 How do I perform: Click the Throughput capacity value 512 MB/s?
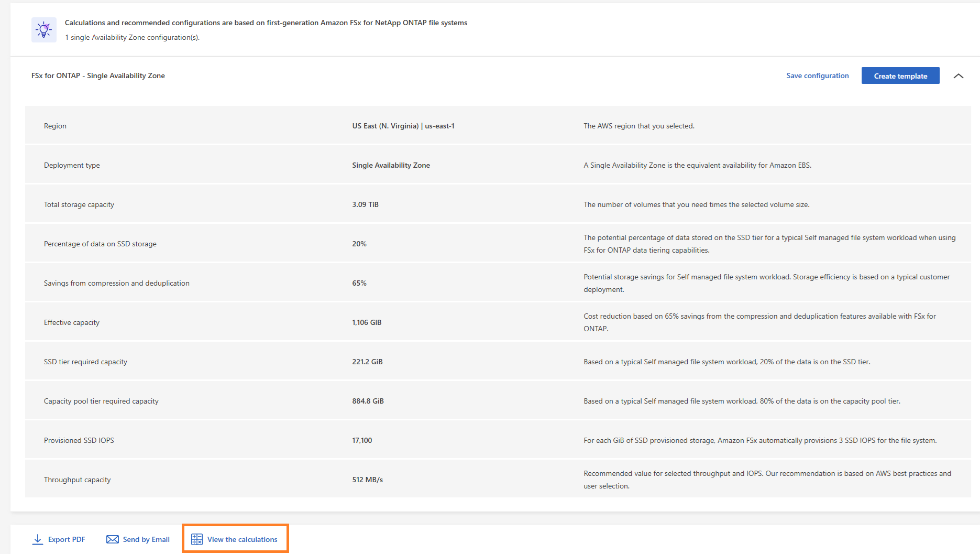tap(367, 479)
